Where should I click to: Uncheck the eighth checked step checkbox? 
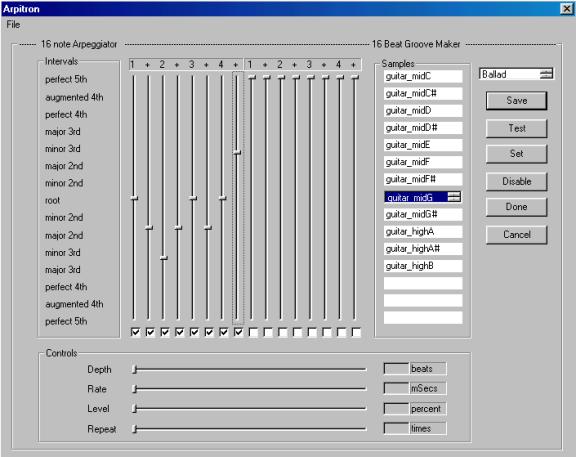[x=238, y=332]
